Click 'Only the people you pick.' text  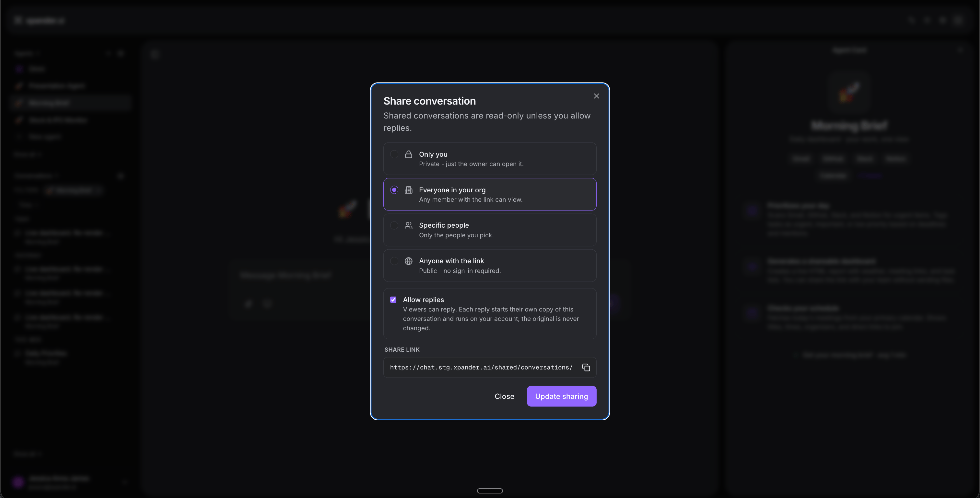(456, 235)
